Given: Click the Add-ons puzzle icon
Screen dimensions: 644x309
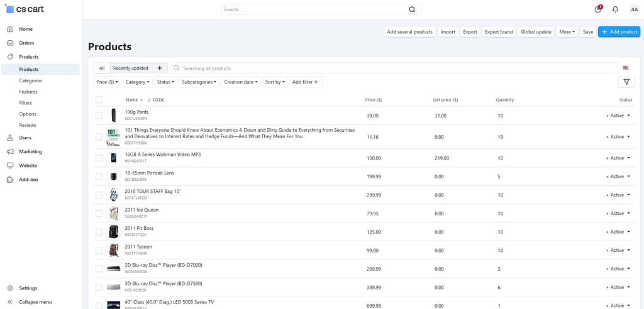Looking at the screenshot, I should [10, 180].
